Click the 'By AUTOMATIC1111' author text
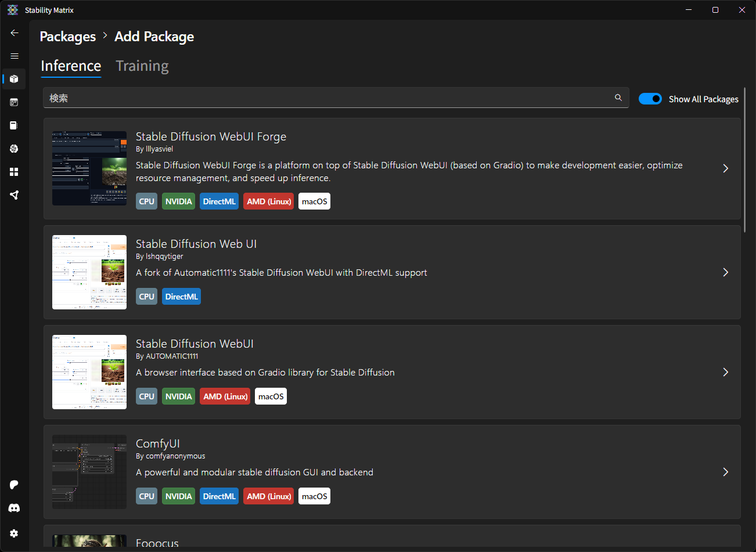This screenshot has width=756, height=552. pyautogui.click(x=167, y=356)
